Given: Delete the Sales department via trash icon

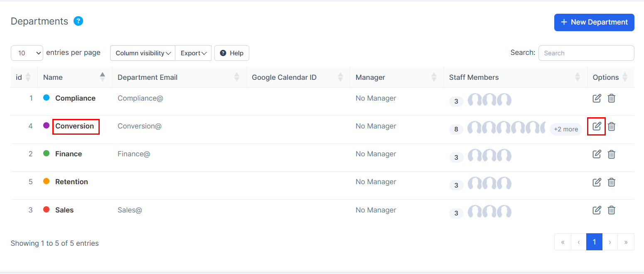Looking at the screenshot, I should coord(612,210).
